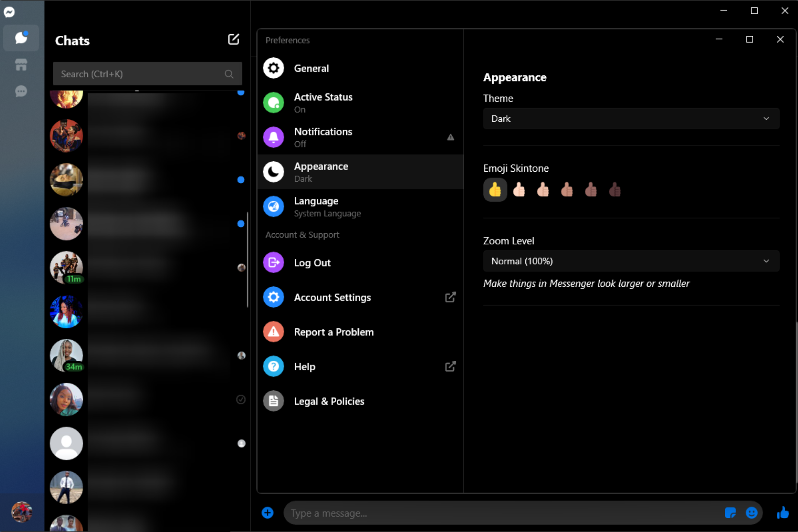Start a new message with compose icon
The image size is (798, 532).
pos(234,39)
